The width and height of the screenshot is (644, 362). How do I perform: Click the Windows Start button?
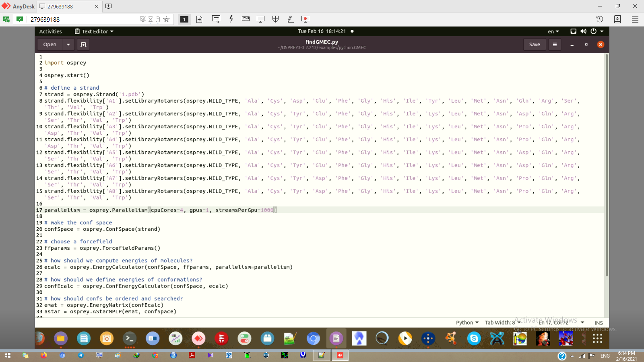[x=7, y=356]
